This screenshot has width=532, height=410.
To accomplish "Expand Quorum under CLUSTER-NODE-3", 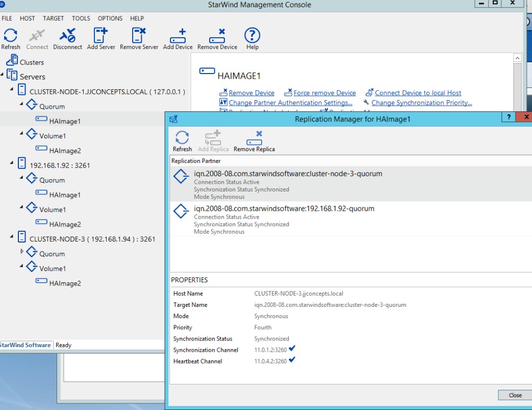I will 22,251.
